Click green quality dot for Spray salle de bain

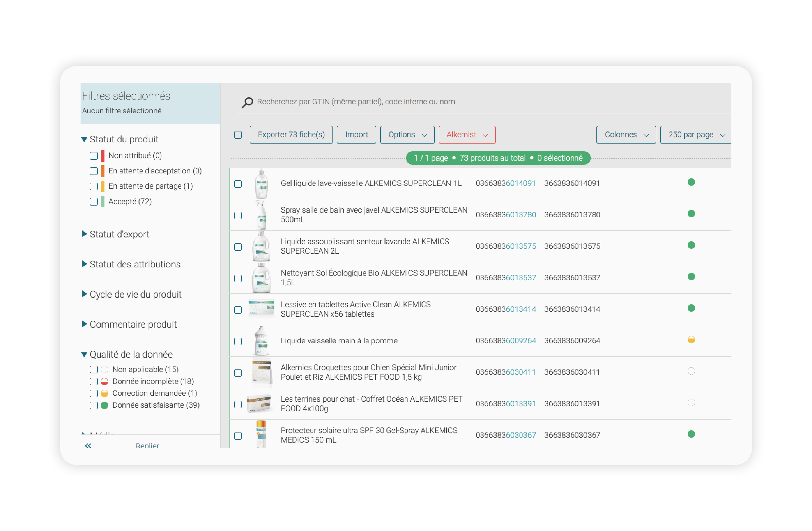[x=691, y=214]
